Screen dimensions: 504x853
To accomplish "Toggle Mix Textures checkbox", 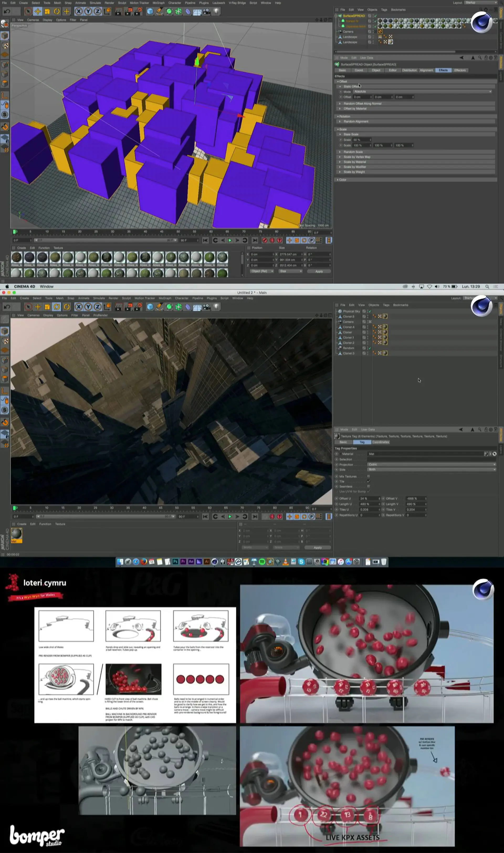I will [369, 476].
